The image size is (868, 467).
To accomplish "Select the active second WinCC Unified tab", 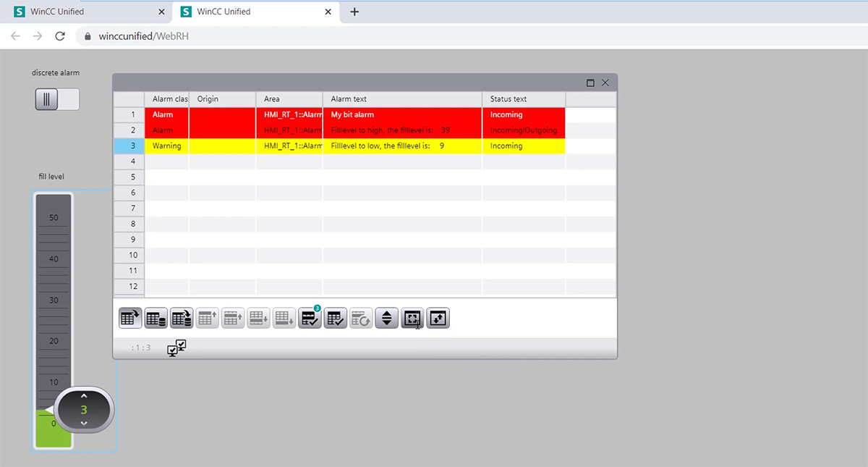I will click(x=256, y=12).
